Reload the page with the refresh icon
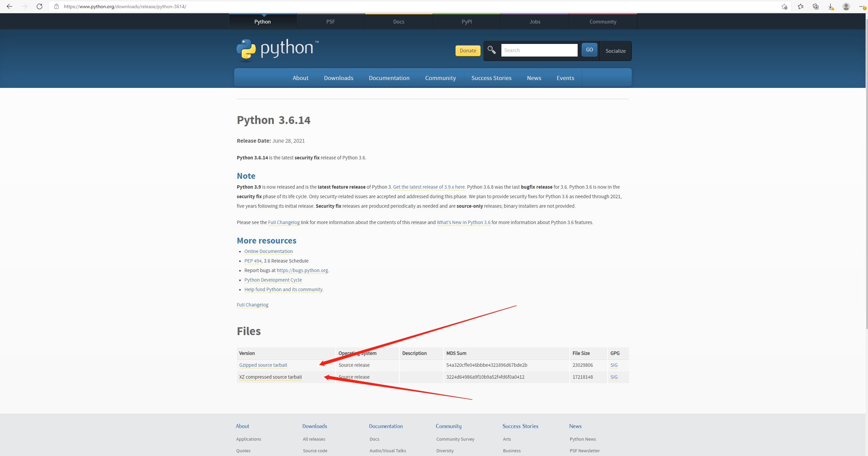This screenshot has height=456, width=868. click(x=39, y=6)
